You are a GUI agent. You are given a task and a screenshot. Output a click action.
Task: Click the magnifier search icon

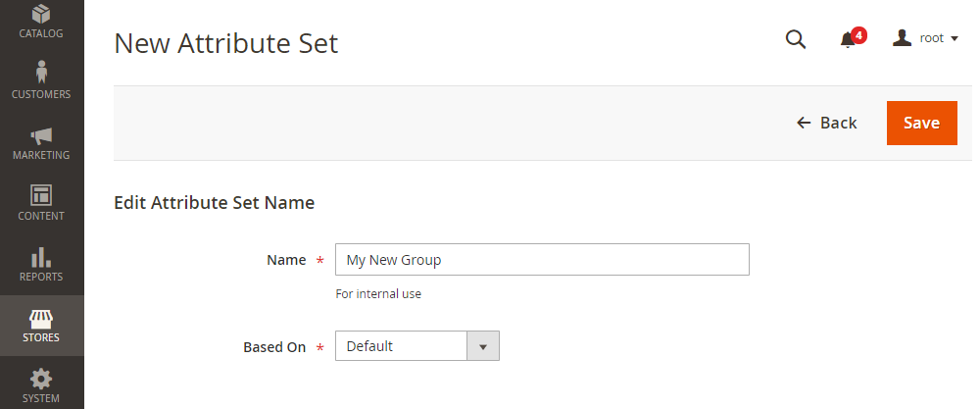[796, 39]
